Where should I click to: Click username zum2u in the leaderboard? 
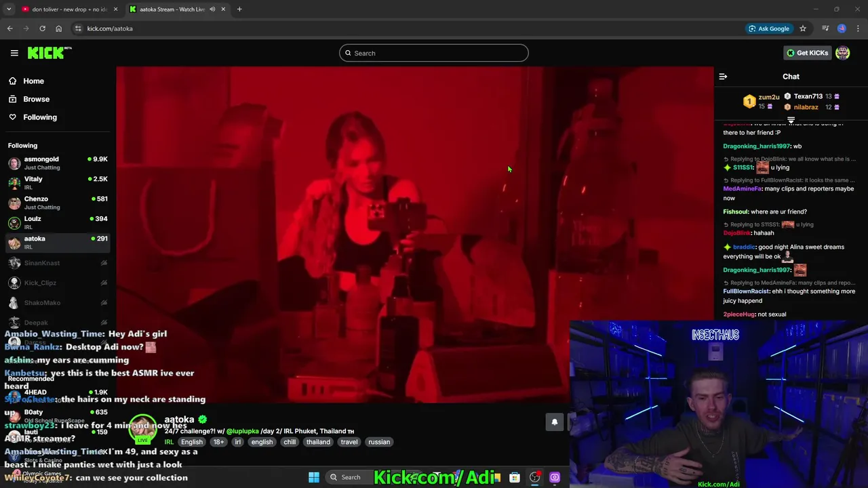pyautogui.click(x=769, y=97)
